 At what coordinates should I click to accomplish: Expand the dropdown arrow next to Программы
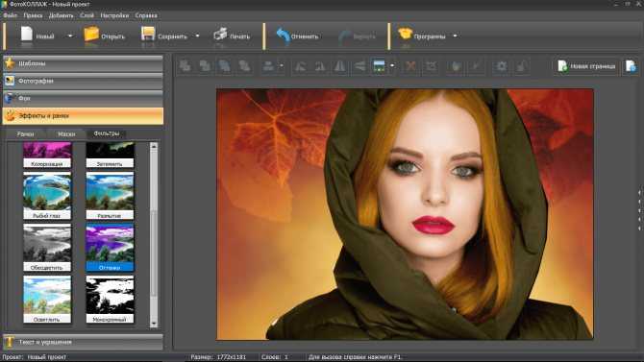coord(455,36)
